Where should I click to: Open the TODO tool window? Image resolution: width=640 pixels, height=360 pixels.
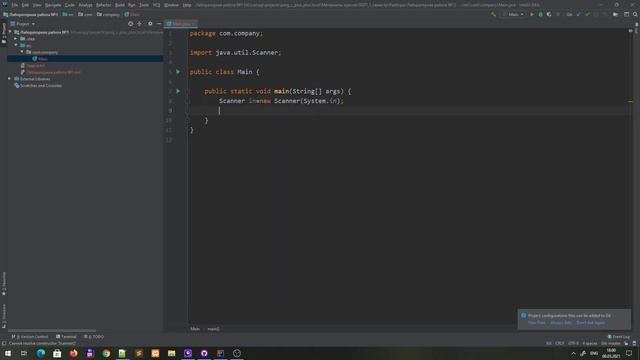94,337
